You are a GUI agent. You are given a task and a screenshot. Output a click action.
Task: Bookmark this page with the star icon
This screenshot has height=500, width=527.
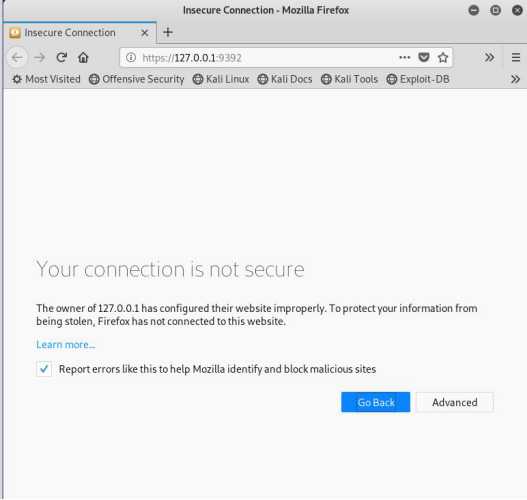click(443, 58)
